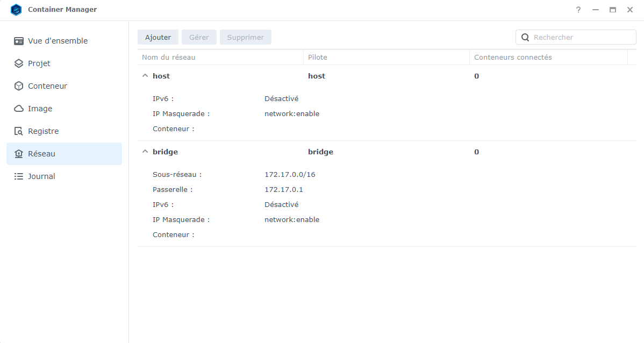Click the Ajouter button
The width and height of the screenshot is (644, 343).
pos(158,37)
